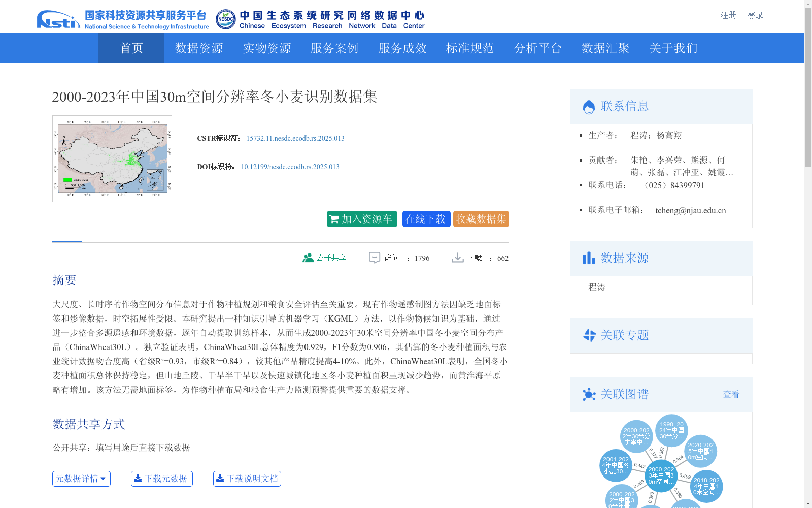This screenshot has height=508, width=812.
Task: Open the 分析平台 menu
Action: coord(538,48)
